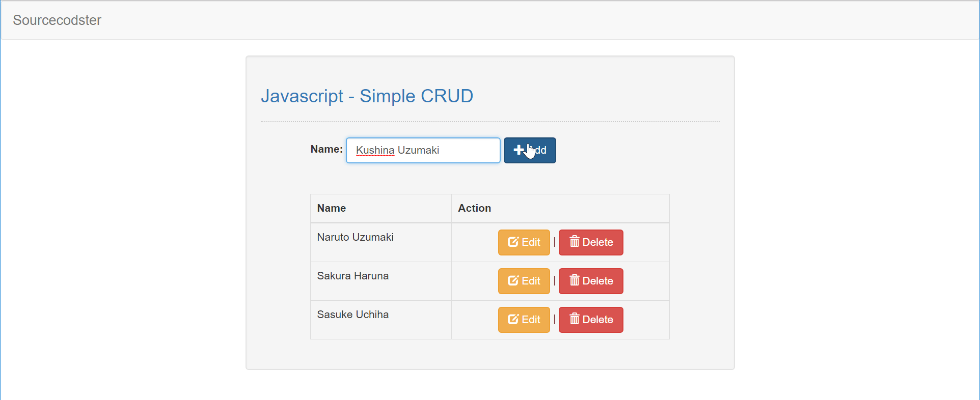Click the trash icon for Naruto Uzumaki
Screen dimensions: 980x400
[575, 242]
